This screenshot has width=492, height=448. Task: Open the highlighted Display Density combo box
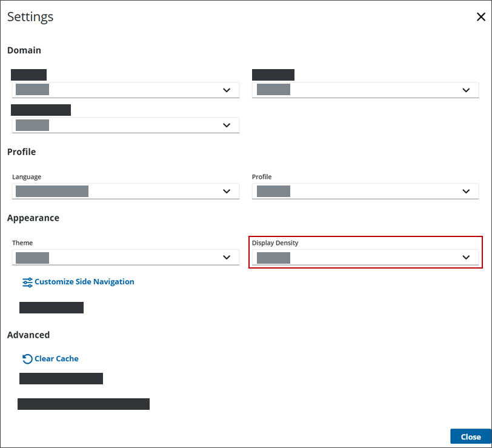(365, 258)
